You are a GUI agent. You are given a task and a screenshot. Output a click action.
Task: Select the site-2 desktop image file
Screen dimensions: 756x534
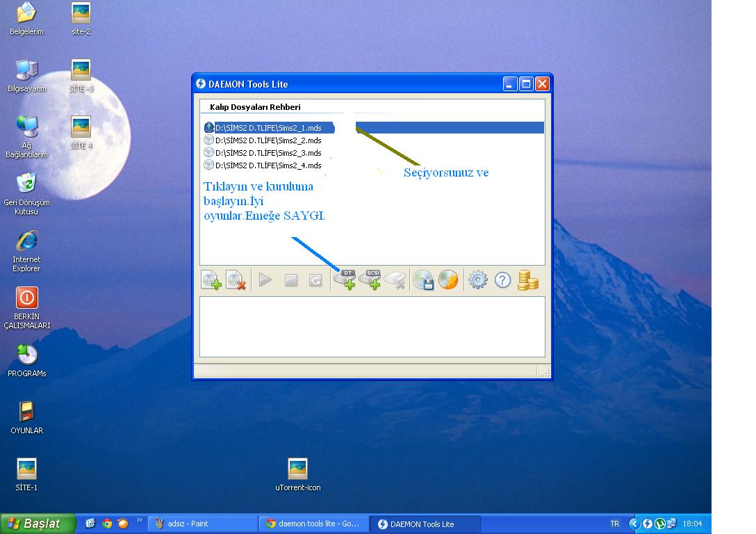pyautogui.click(x=81, y=19)
